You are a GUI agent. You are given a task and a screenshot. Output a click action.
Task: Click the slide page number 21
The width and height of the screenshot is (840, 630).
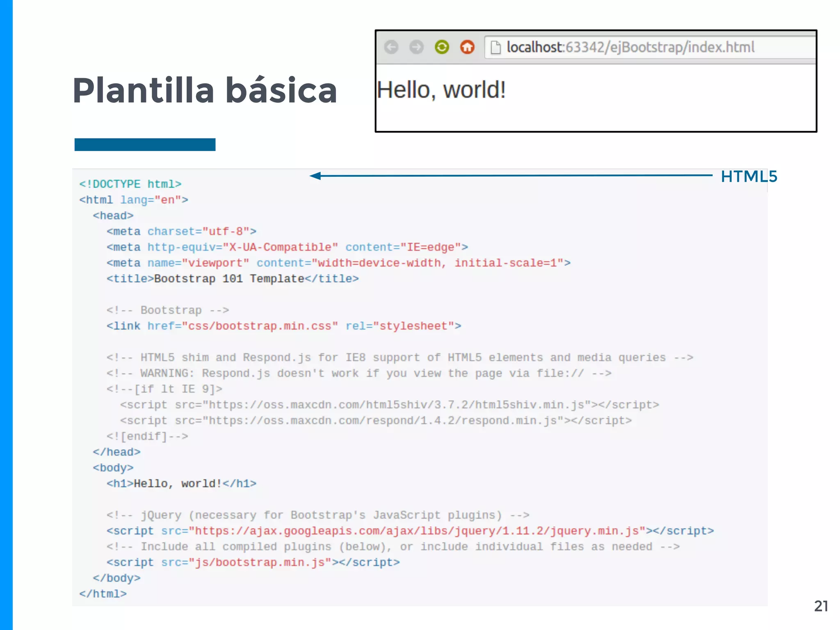[x=821, y=606]
